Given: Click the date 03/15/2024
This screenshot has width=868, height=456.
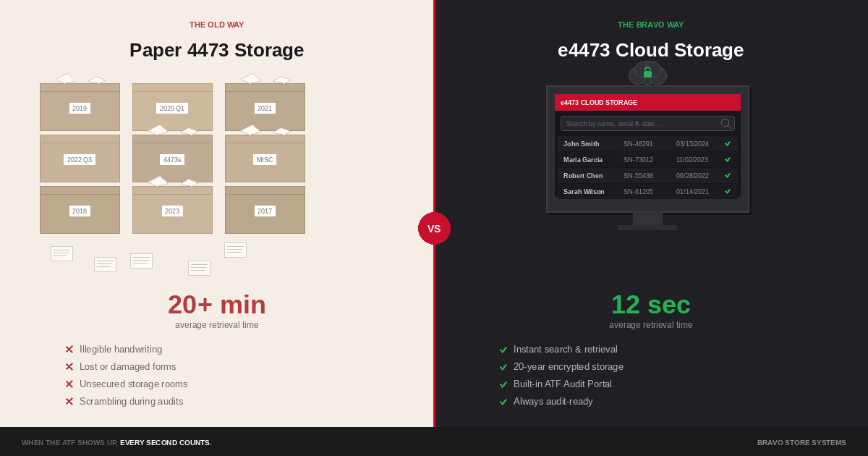Looking at the screenshot, I should (692, 144).
